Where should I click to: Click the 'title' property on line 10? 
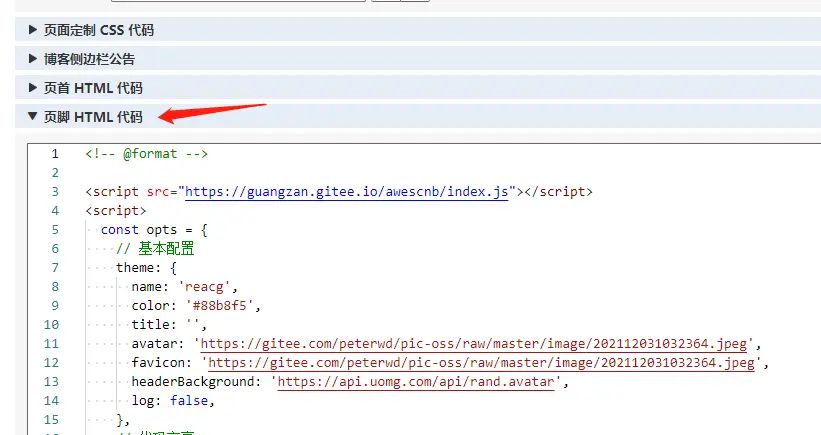pos(150,325)
